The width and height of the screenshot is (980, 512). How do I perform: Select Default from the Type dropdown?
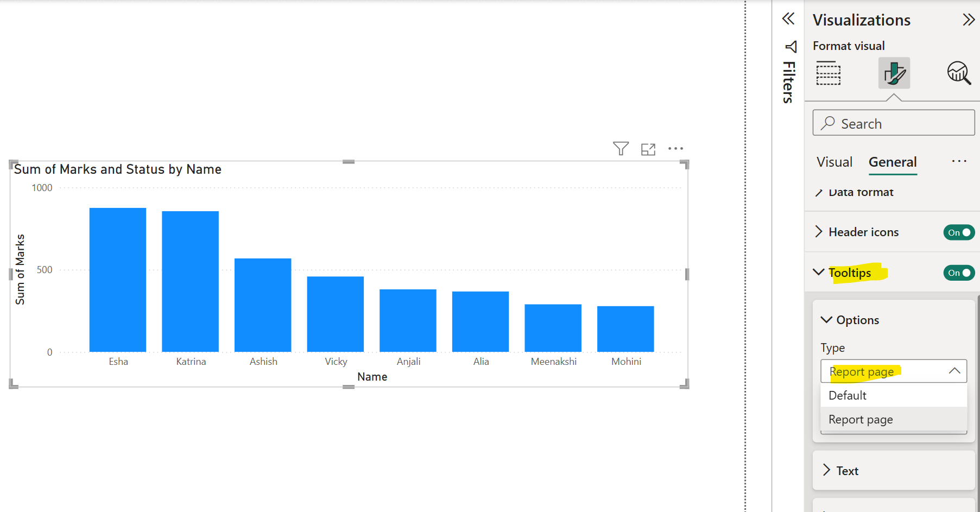(847, 395)
